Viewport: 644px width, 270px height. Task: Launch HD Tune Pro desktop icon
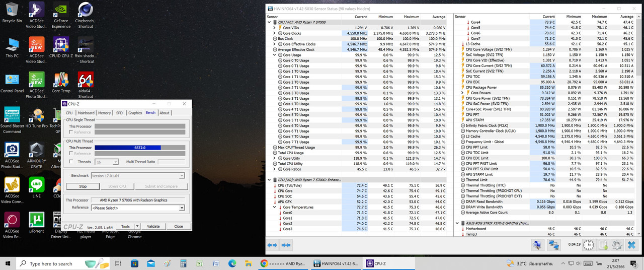[x=36, y=118]
